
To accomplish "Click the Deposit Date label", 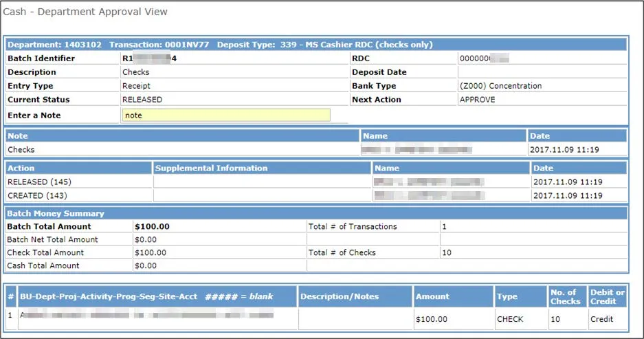I will pyautogui.click(x=379, y=72).
